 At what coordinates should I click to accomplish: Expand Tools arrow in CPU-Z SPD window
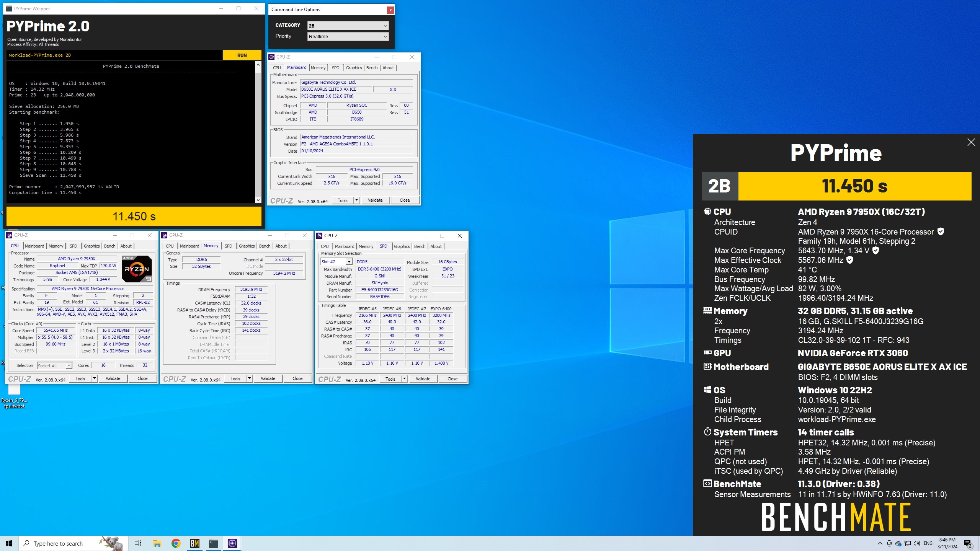coord(405,379)
